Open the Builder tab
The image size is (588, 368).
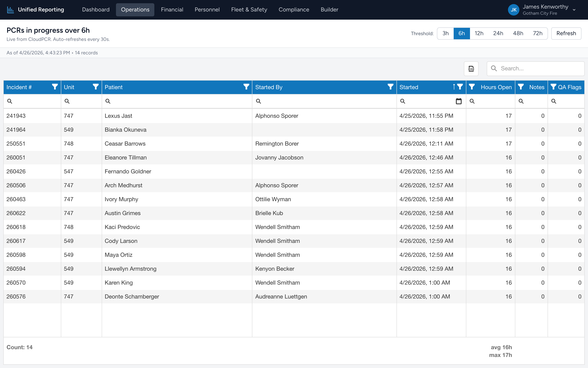tap(329, 10)
